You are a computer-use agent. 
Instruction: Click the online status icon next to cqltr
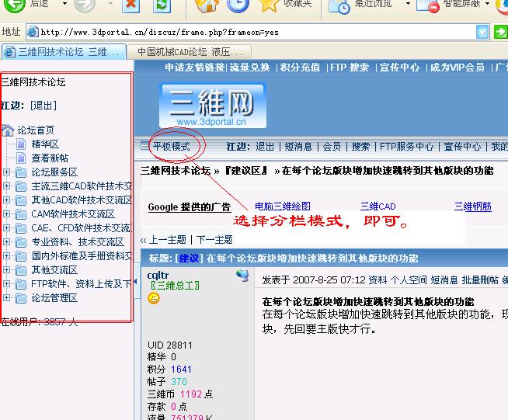(x=242, y=276)
